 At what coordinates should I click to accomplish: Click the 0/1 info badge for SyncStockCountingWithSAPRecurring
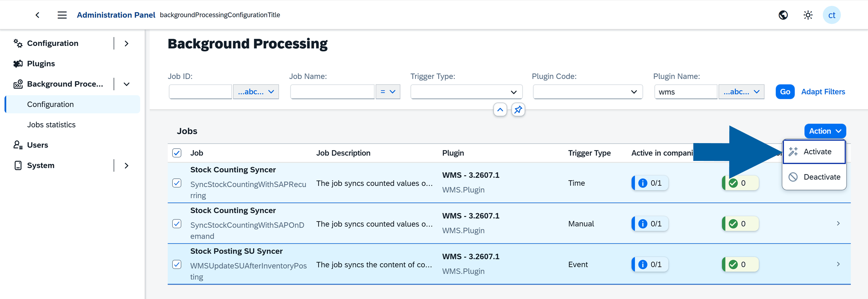pyautogui.click(x=650, y=183)
